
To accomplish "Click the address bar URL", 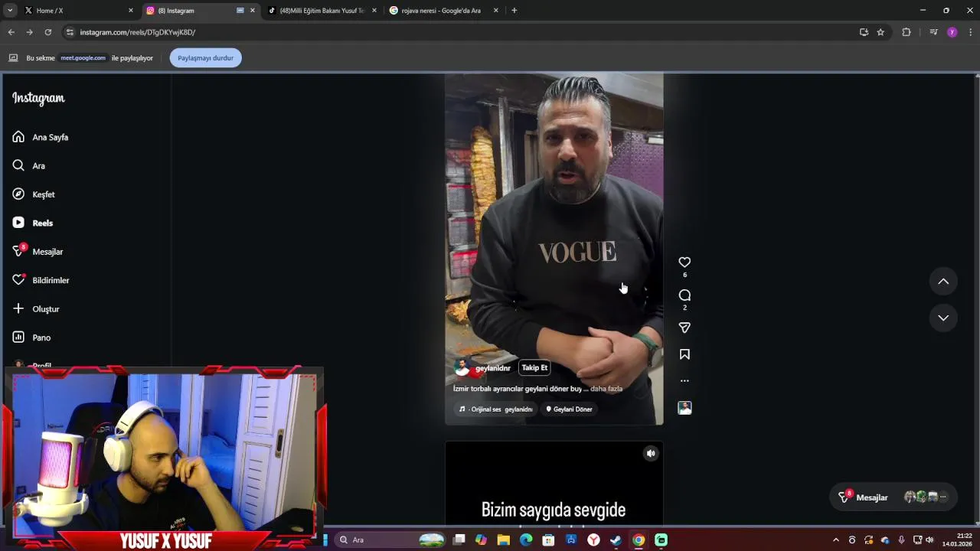I will pos(138,32).
